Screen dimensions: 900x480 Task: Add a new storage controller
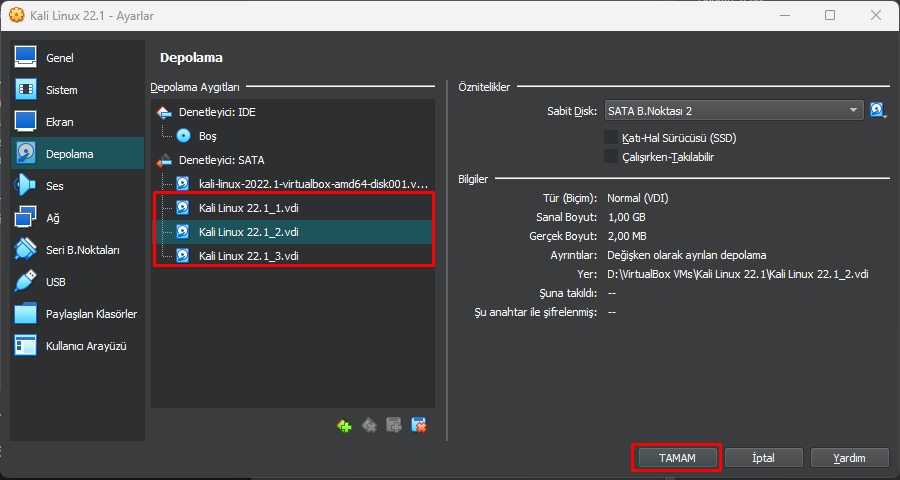click(x=344, y=425)
